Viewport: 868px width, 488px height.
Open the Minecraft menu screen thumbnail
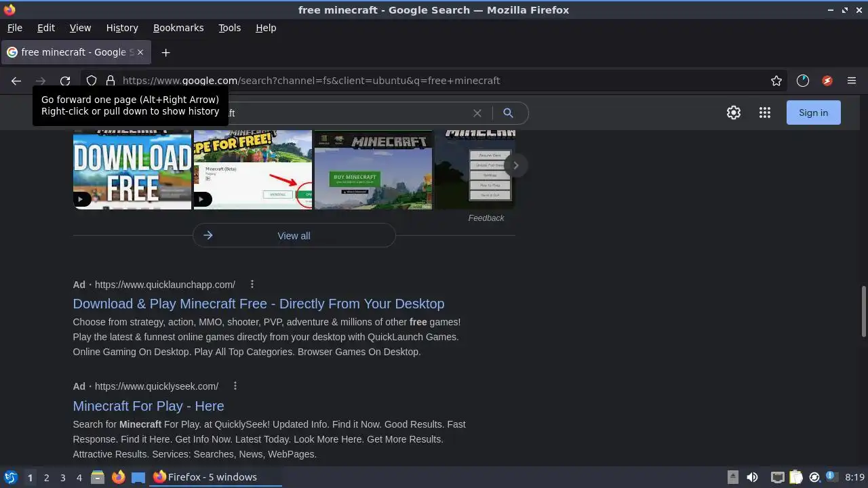[x=475, y=169]
